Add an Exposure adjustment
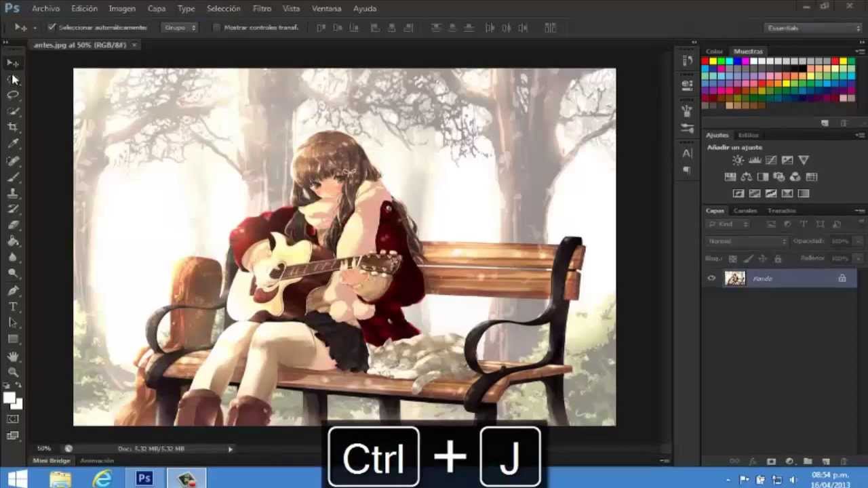This screenshot has height=488, width=868. [x=787, y=161]
